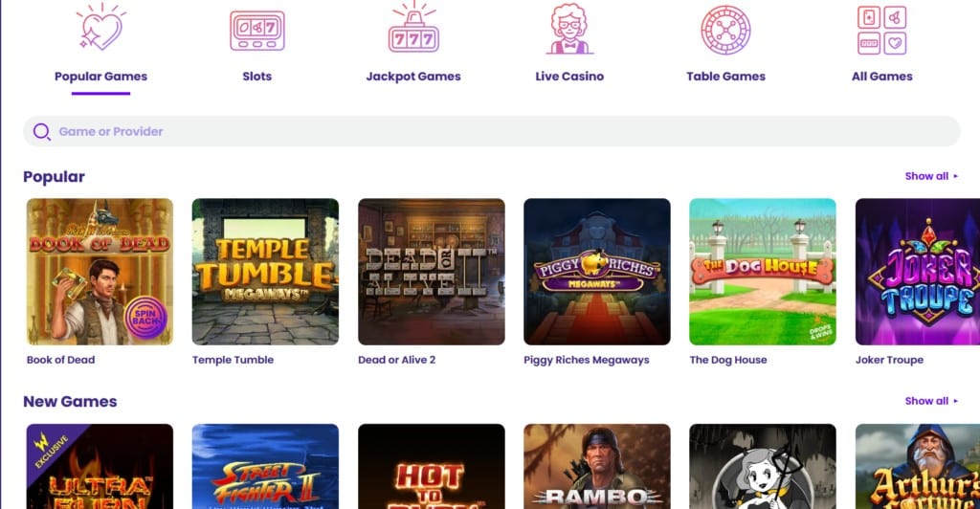Play Dead or Alive 2 game
The width and height of the screenshot is (980, 509).
click(432, 272)
